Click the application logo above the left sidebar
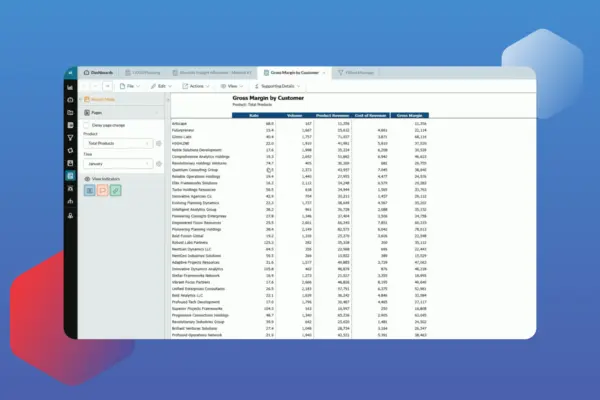The height and width of the screenshot is (400, 600). tap(70, 72)
